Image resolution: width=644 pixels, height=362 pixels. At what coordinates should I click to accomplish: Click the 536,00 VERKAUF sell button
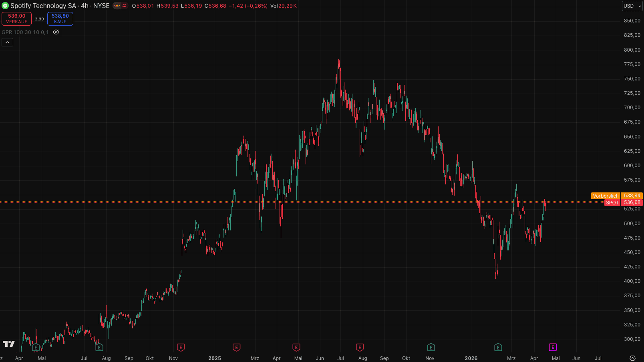point(16,19)
